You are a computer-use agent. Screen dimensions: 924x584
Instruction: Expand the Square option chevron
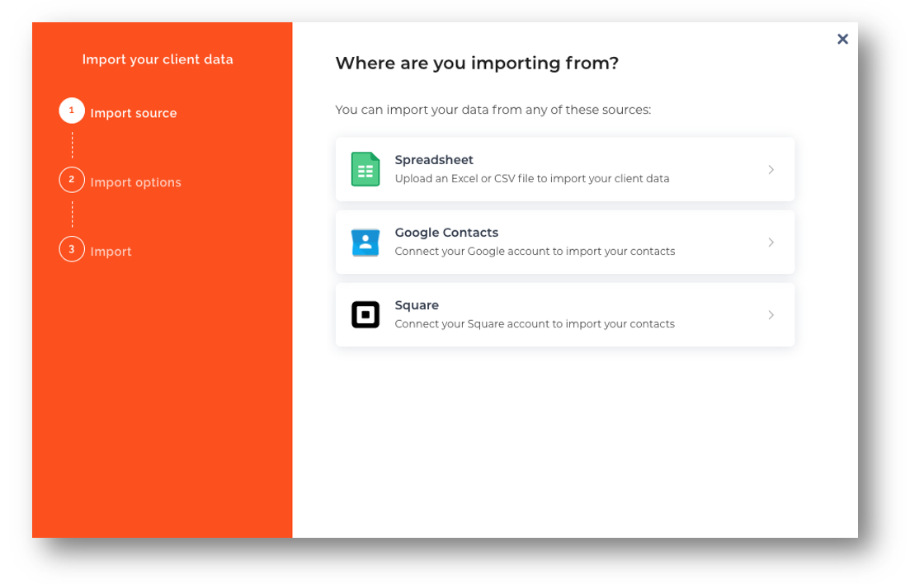(x=771, y=315)
